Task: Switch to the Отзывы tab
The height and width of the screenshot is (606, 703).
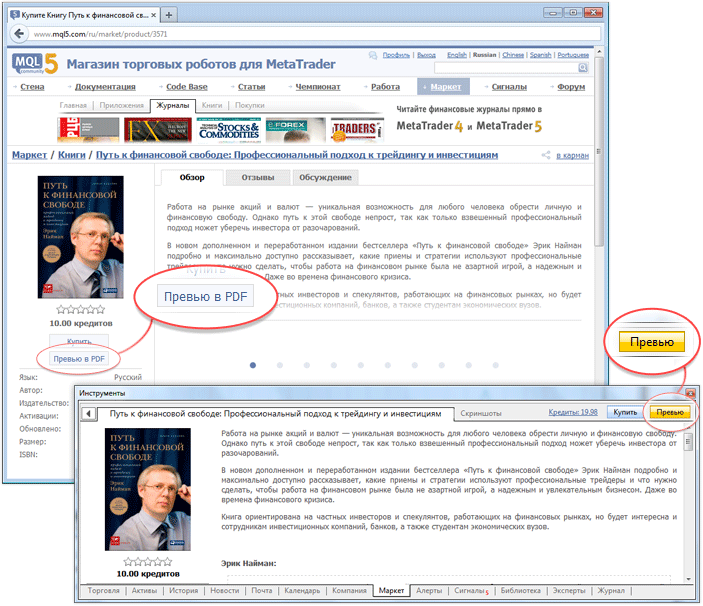Action: [x=258, y=177]
